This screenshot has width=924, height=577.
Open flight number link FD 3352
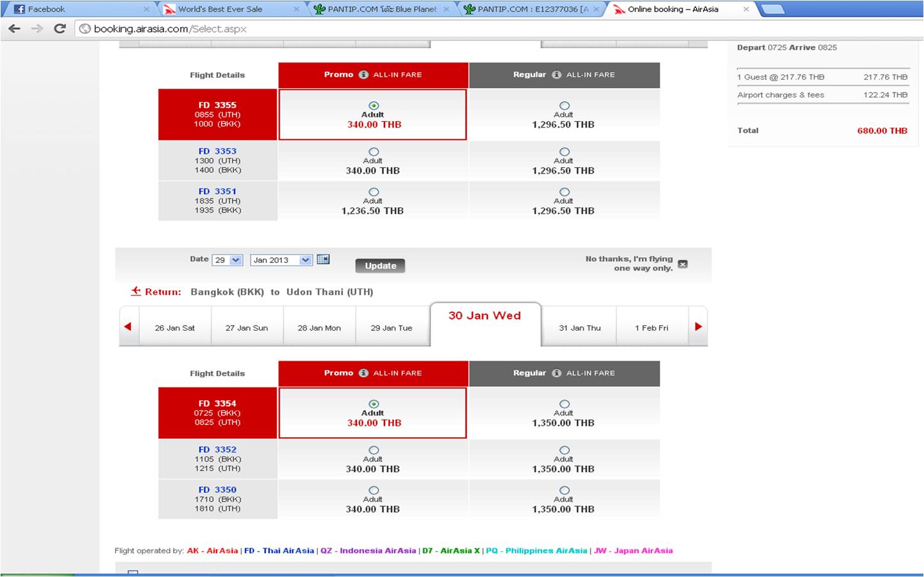pos(217,449)
